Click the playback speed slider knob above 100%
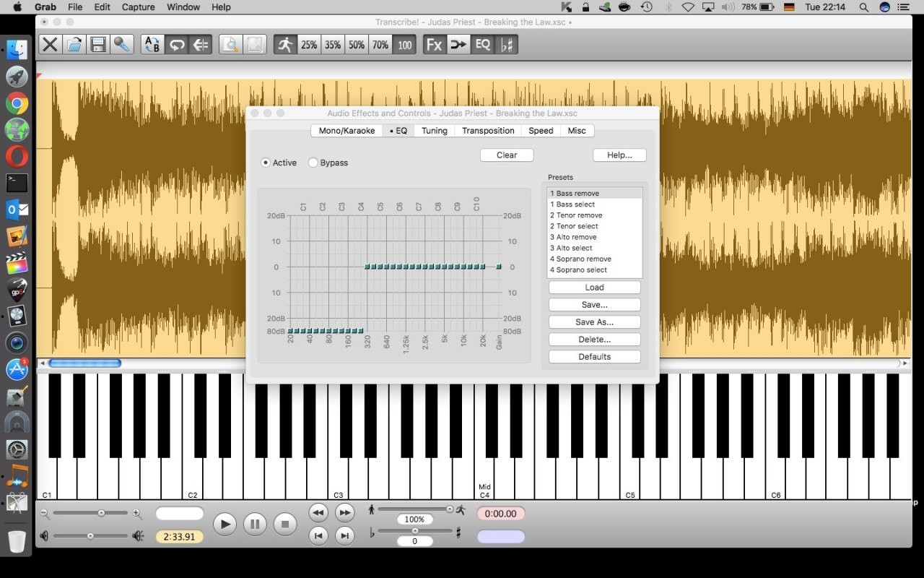The image size is (924, 578). coord(450,509)
